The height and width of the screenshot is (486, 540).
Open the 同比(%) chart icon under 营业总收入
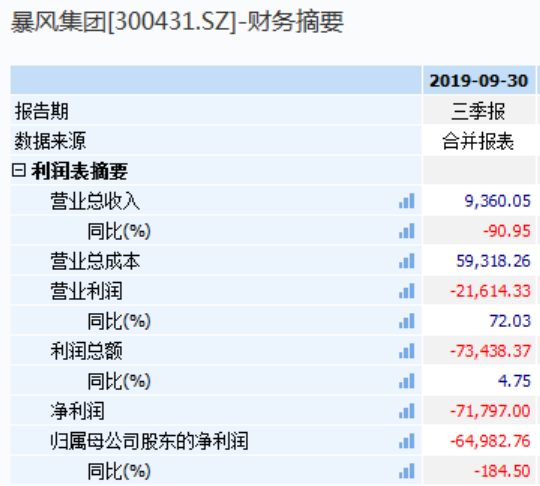click(407, 231)
